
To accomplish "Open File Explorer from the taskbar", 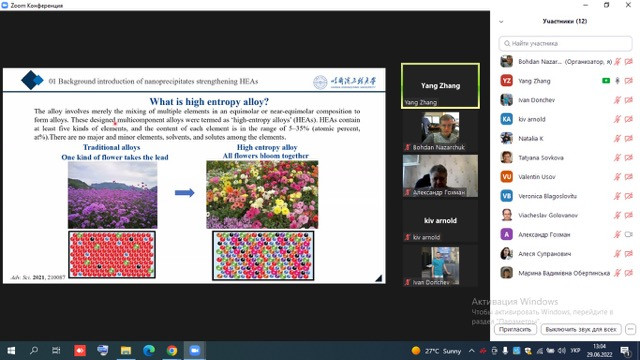I will click(126, 351).
